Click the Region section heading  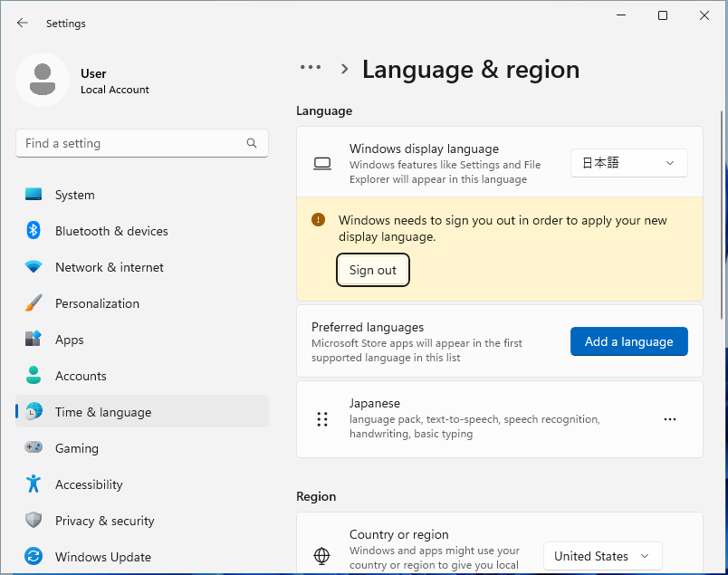tap(316, 496)
